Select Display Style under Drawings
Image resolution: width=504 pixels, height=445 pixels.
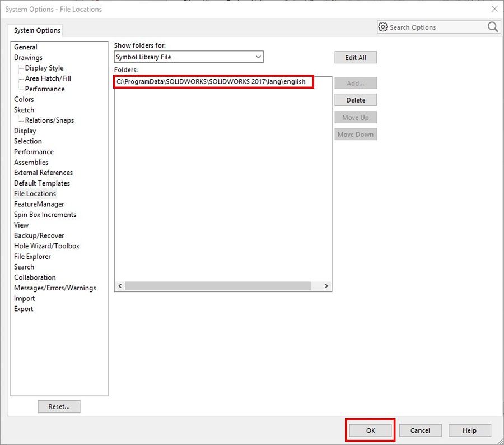coord(44,68)
